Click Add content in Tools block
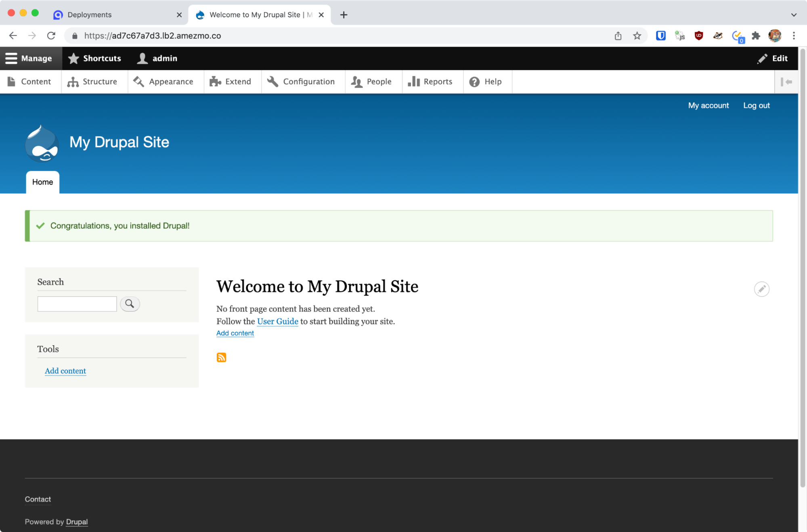Screen dimensions: 807x532 point(65,371)
